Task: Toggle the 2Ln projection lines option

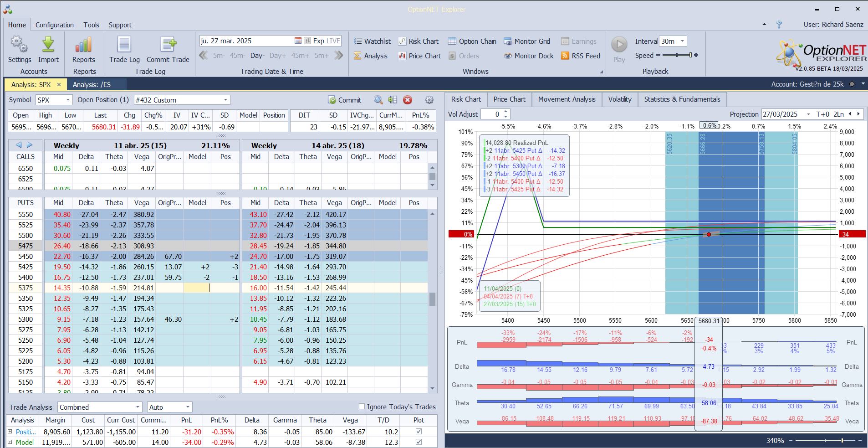Action: 838,114
